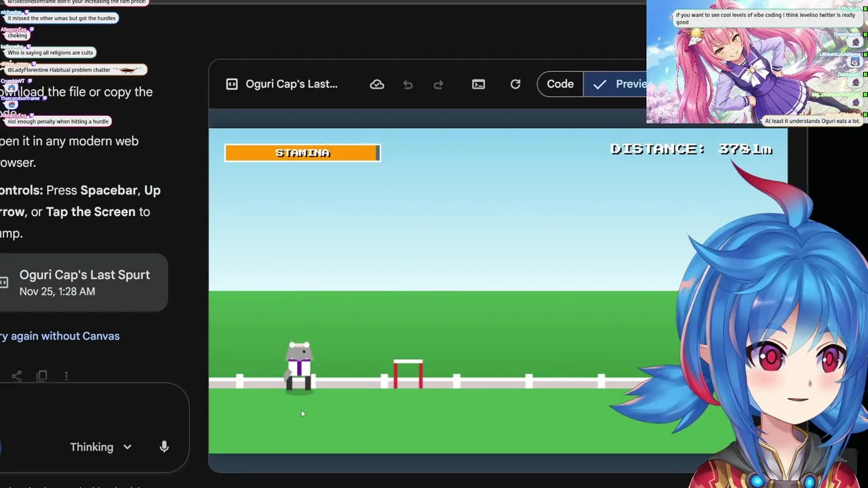Viewport: 868px width, 488px height.
Task: Click "not enough penalty when hitting a hurdle"
Action: tap(58, 121)
